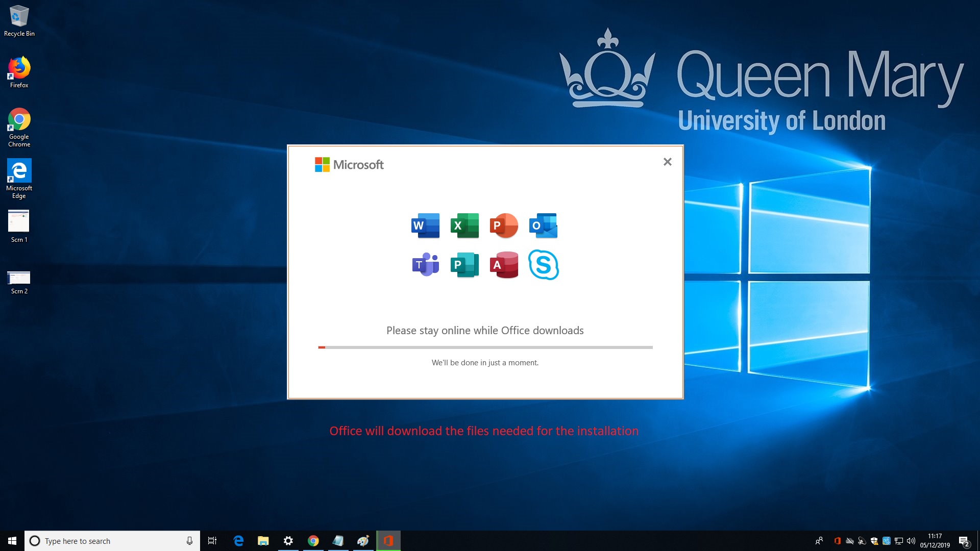Click the microphone icon in search box
The height and width of the screenshot is (551, 980).
click(x=189, y=541)
